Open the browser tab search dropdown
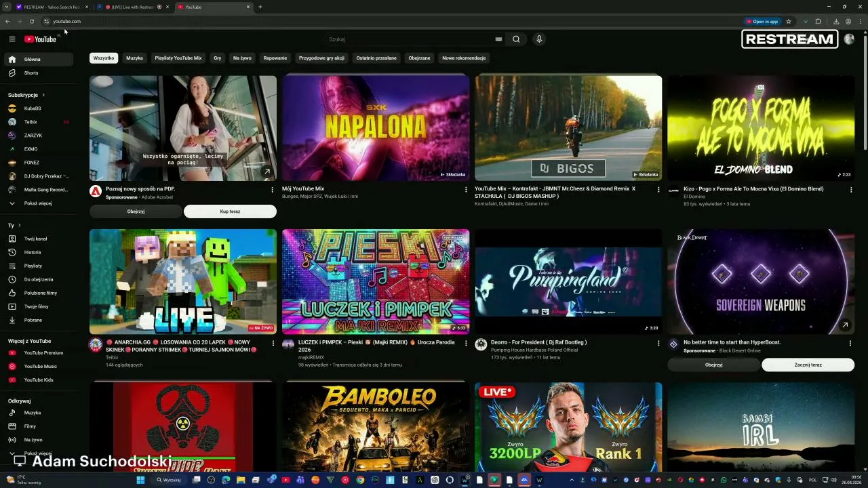Image resolution: width=868 pixels, height=488 pixels. click(x=8, y=7)
